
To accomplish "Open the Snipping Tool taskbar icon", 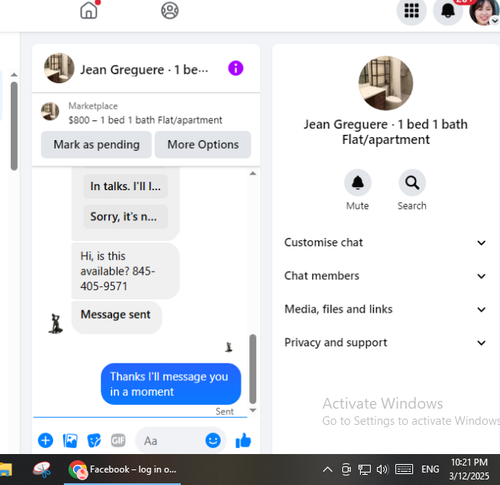I will [x=42, y=470].
